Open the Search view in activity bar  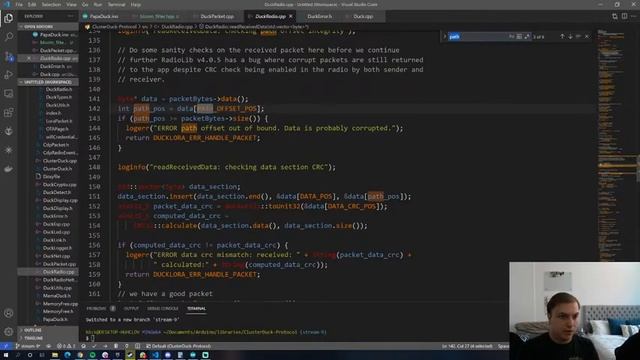tap(9, 37)
